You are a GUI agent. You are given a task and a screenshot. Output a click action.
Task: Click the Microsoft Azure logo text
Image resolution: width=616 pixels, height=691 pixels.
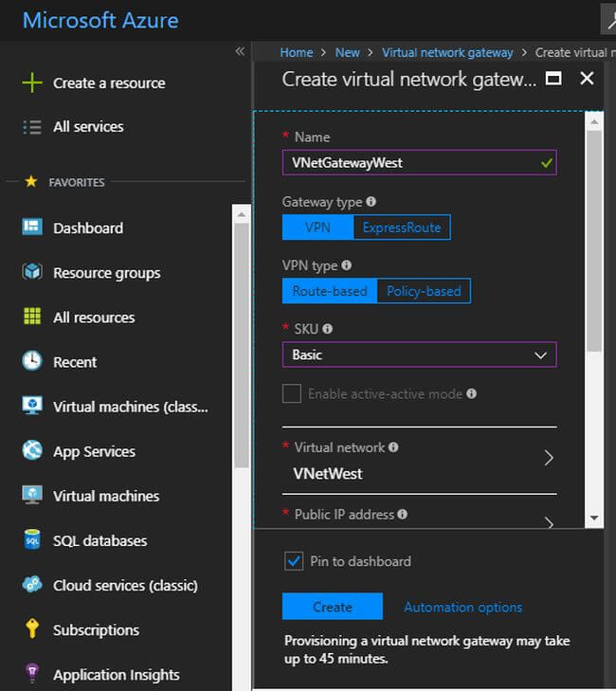click(x=100, y=20)
